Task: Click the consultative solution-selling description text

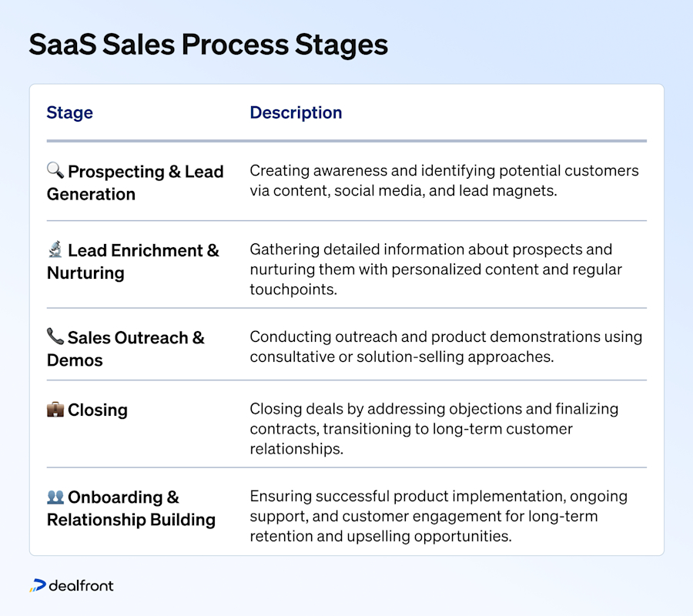Action: click(446, 346)
